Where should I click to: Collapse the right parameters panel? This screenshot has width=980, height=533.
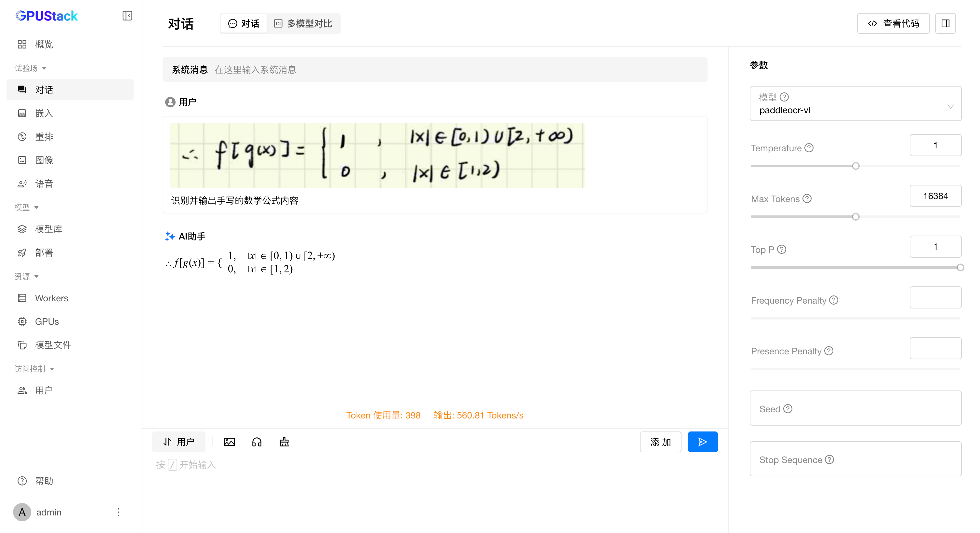click(x=946, y=23)
